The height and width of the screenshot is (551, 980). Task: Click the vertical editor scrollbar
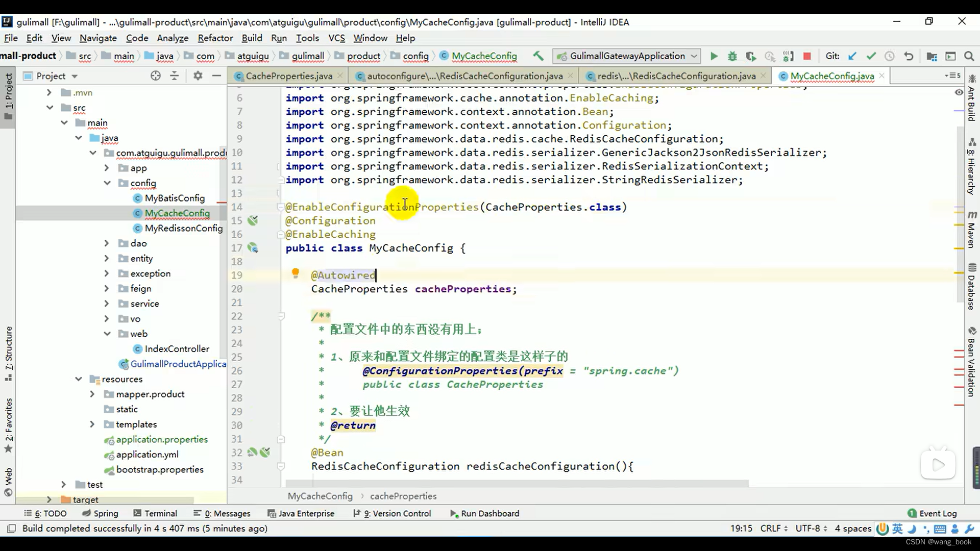point(961,214)
